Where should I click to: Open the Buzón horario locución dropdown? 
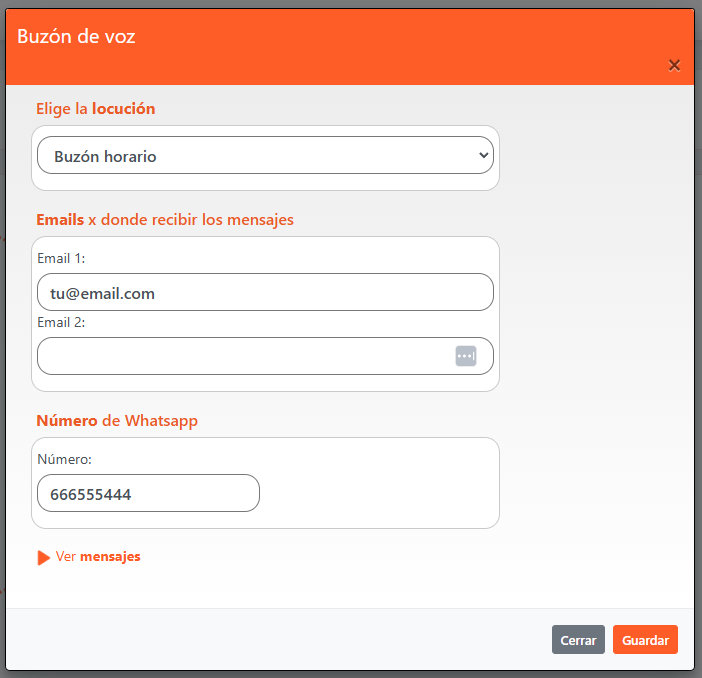[x=265, y=155]
